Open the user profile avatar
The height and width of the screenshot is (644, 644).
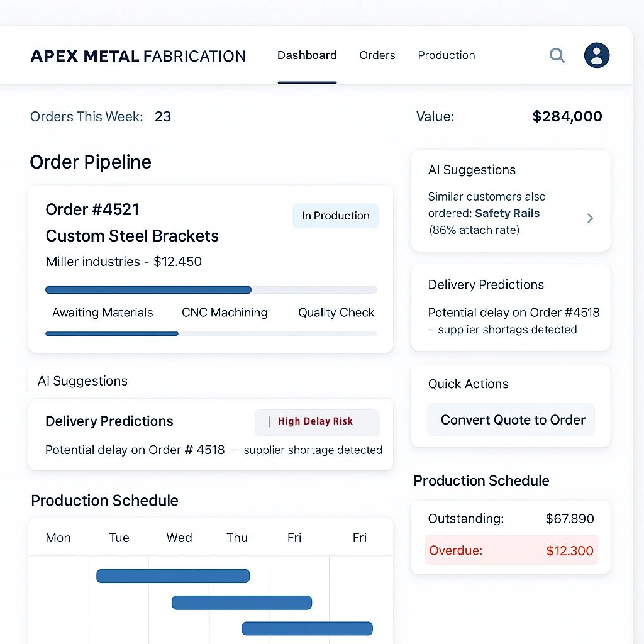coord(596,55)
